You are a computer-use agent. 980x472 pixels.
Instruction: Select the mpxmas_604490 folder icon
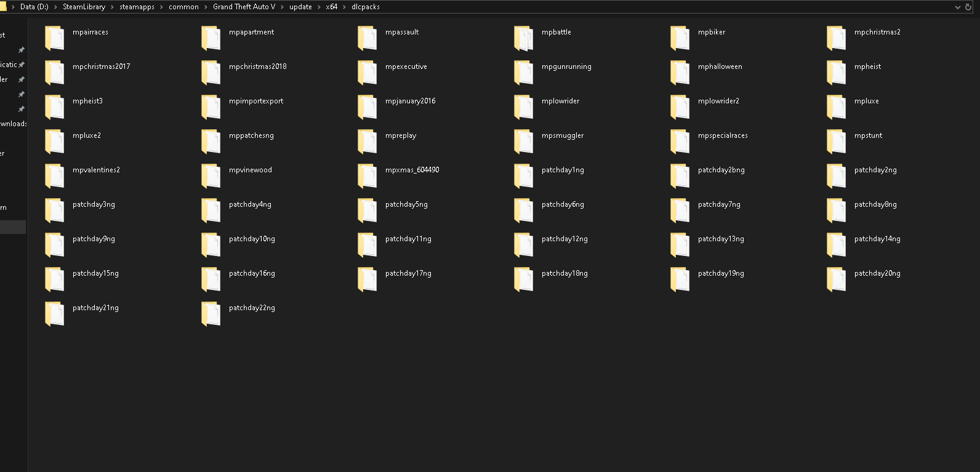pyautogui.click(x=367, y=175)
